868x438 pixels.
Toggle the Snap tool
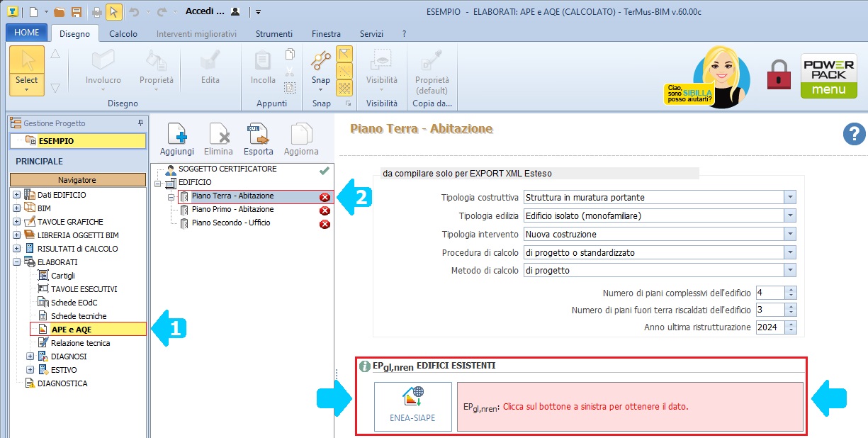[x=321, y=68]
